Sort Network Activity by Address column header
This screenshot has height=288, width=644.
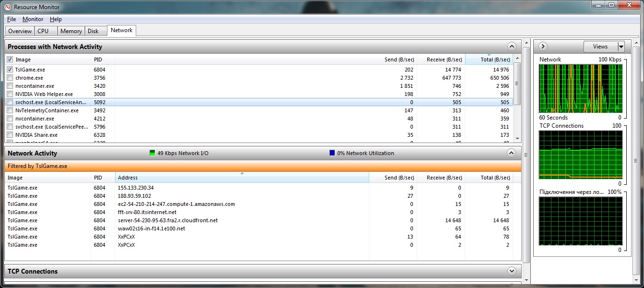click(242, 178)
